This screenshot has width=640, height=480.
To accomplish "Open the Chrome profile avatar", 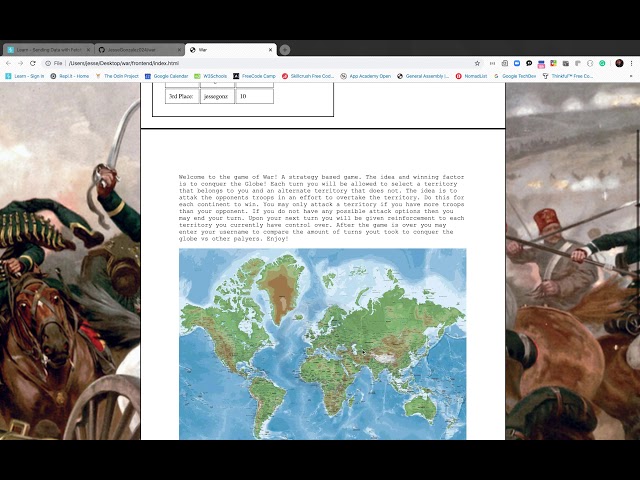I will click(x=619, y=63).
